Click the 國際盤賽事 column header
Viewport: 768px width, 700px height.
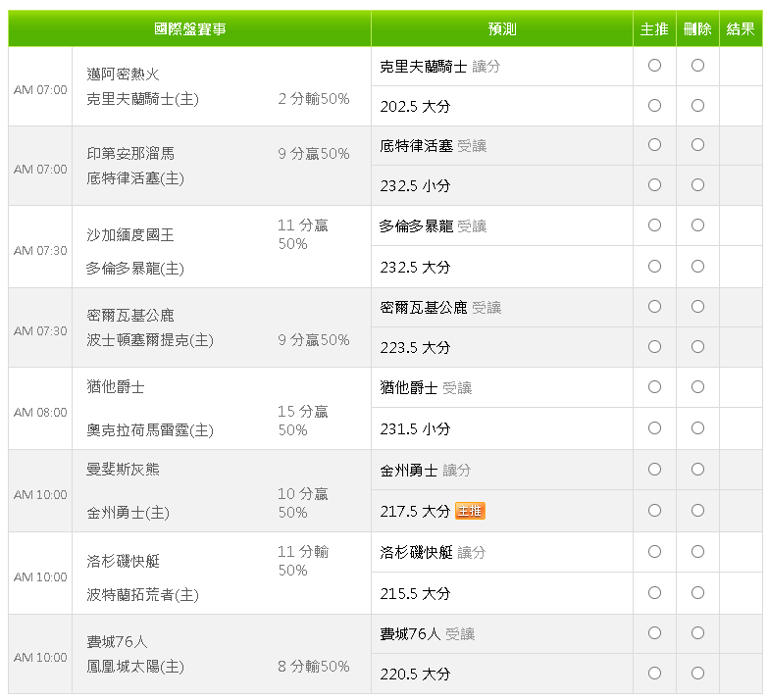pos(189,28)
